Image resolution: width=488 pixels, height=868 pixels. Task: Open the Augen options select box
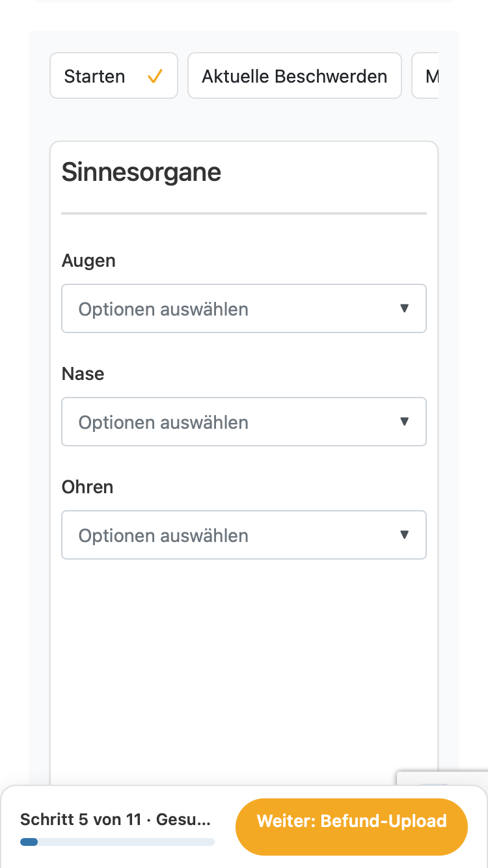[x=244, y=308]
